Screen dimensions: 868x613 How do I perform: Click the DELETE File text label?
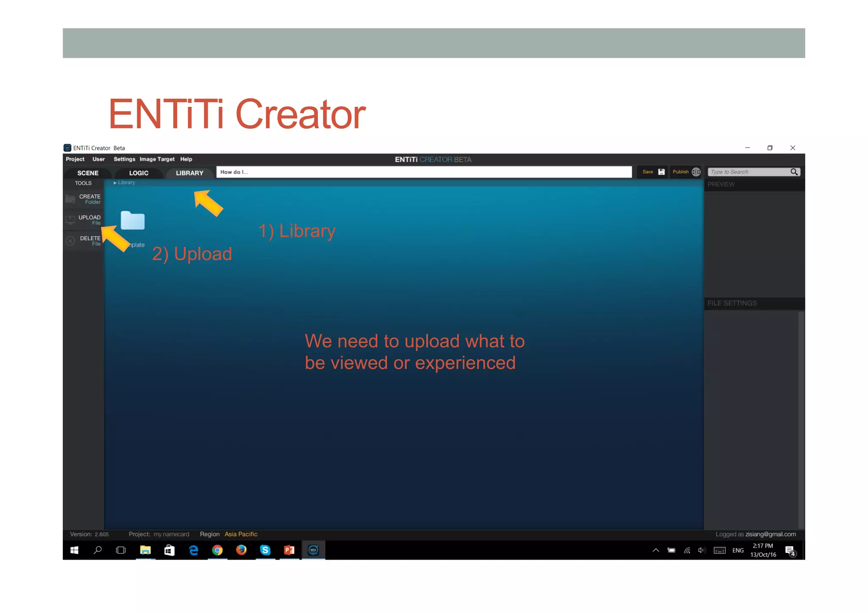[x=90, y=241]
